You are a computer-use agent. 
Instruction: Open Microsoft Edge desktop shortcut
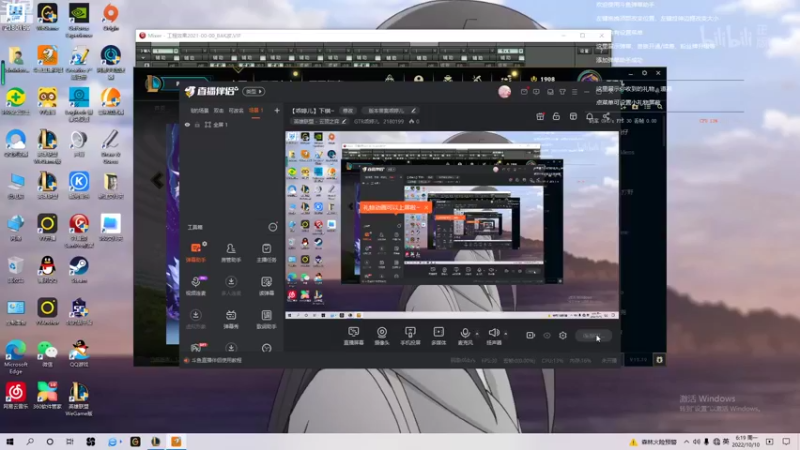15,357
